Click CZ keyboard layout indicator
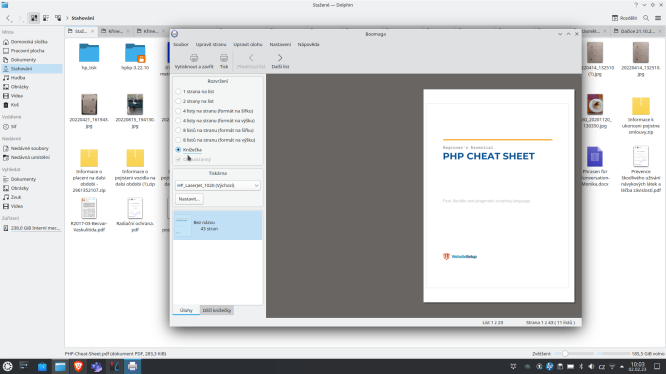 (x=602, y=366)
